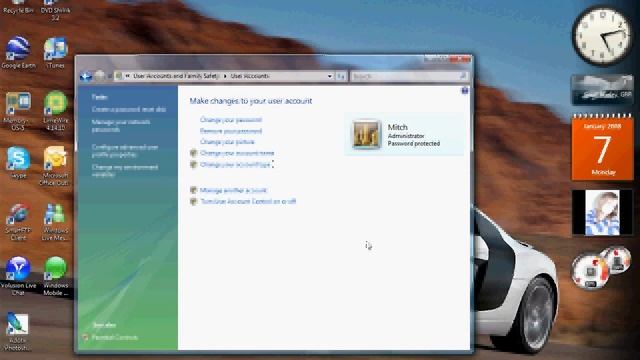Viewport: 640px width, 360px height.
Task: Click the slideshow gadget photo in sidebar
Action: [x=602, y=212]
